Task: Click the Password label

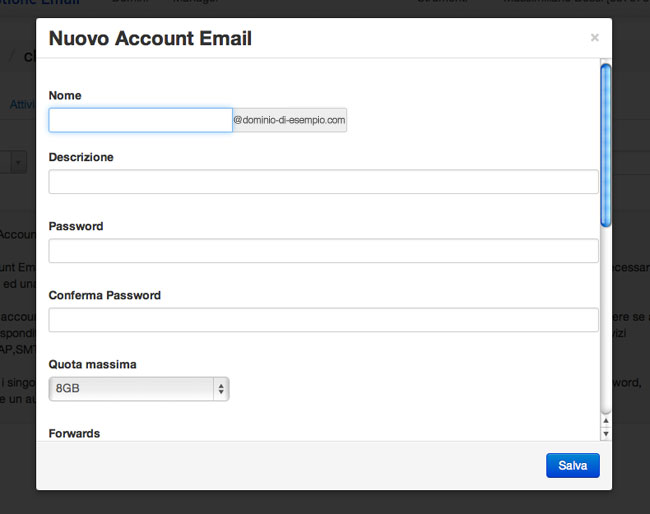Action: (76, 227)
